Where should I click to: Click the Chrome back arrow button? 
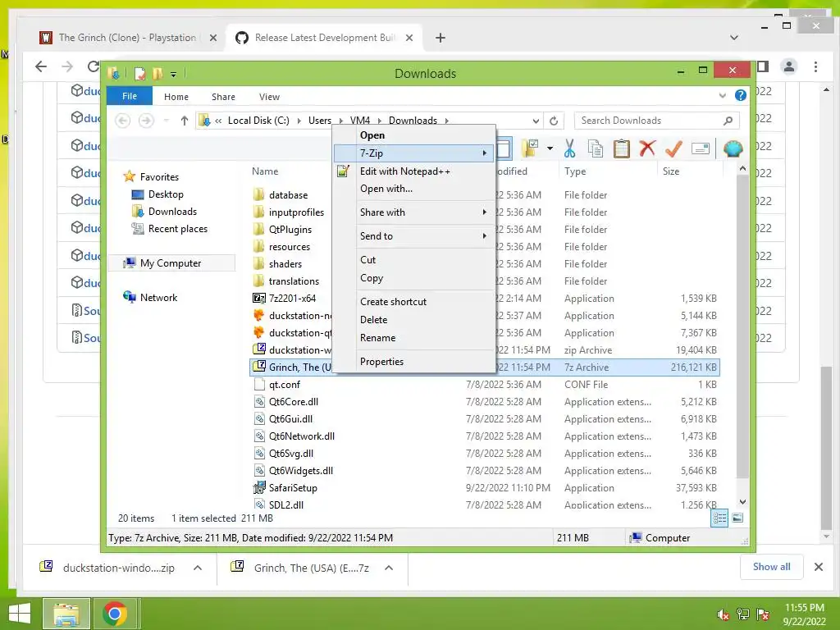click(x=41, y=66)
